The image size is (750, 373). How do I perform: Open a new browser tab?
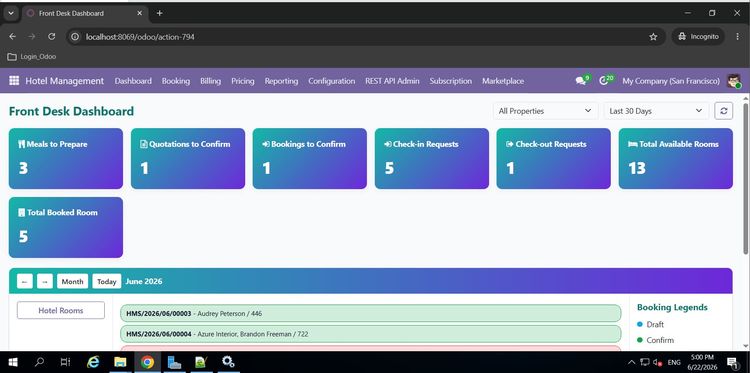click(x=159, y=13)
